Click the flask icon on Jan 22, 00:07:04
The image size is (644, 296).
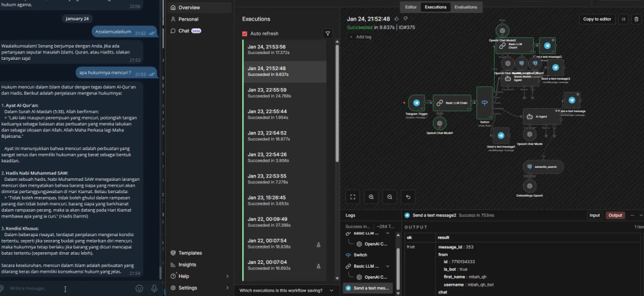[318, 266]
